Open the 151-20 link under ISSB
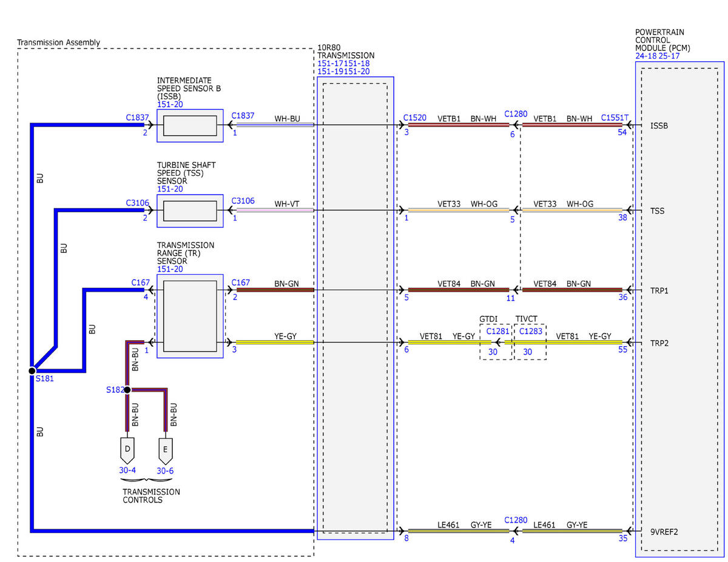 170,104
